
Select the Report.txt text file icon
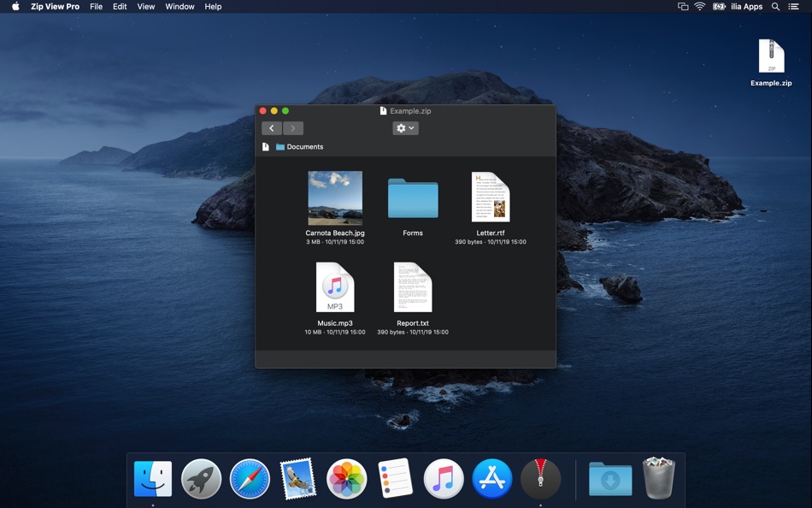click(413, 287)
